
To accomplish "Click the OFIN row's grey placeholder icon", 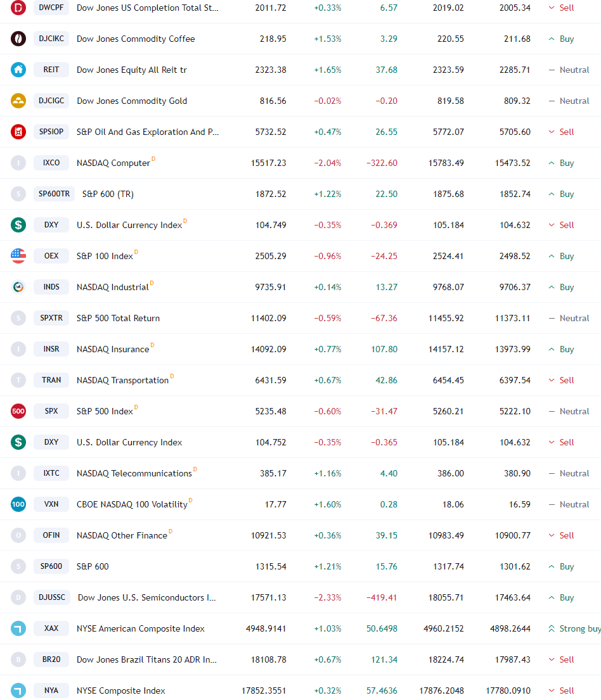I will pyautogui.click(x=18, y=535).
